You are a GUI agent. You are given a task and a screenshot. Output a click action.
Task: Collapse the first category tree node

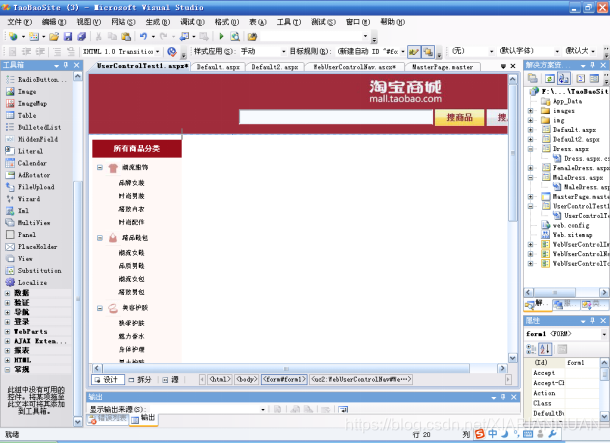pyautogui.click(x=100, y=168)
